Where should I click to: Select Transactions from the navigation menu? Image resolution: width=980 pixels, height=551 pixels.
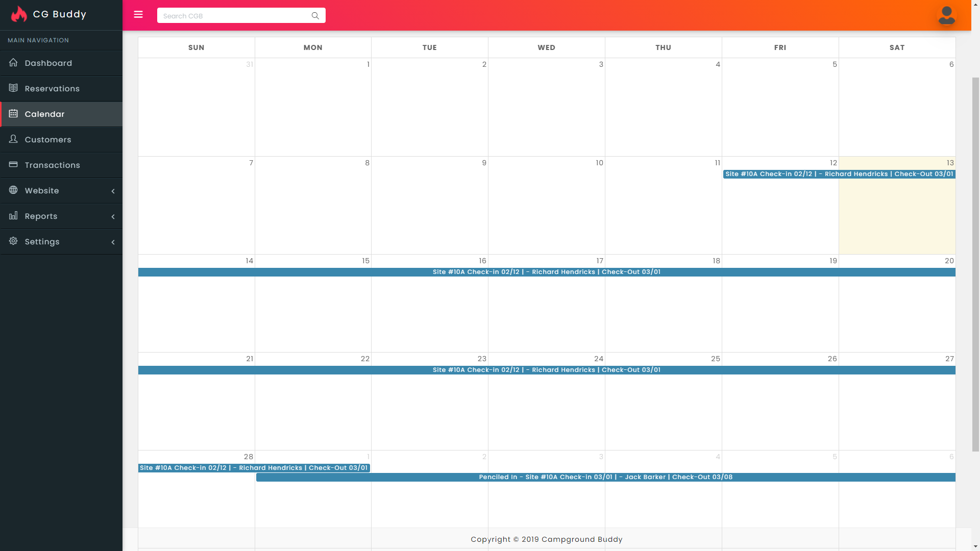pos(53,165)
